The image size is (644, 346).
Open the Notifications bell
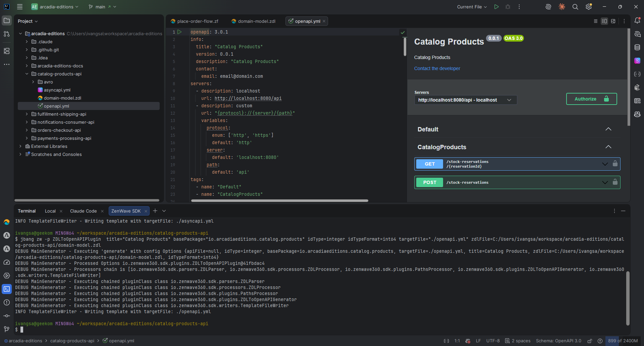637,20
